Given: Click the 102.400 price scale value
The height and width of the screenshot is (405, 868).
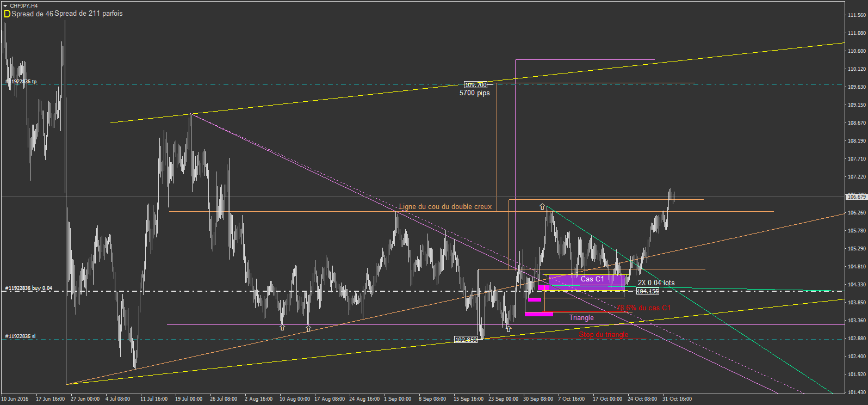Looking at the screenshot, I should (857, 357).
